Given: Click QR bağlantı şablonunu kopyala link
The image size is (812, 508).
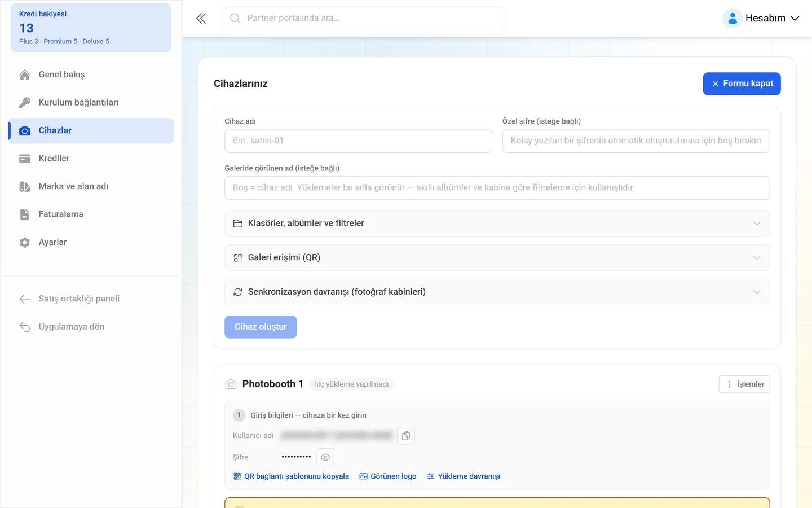Looking at the screenshot, I should (x=291, y=476).
